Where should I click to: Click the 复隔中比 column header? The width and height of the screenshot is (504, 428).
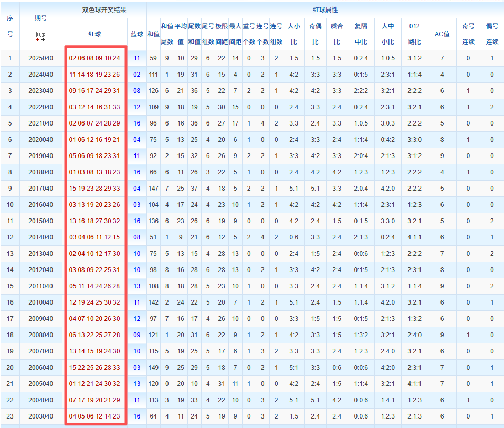pyautogui.click(x=361, y=34)
